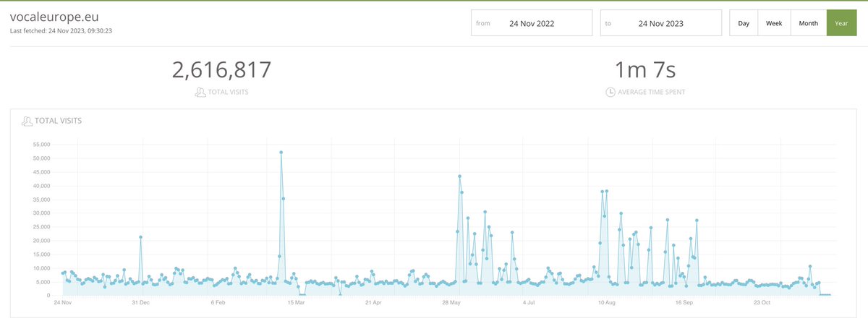Click the 23 Oct x-axis label
Screen dimensions: 868x329
[x=762, y=302]
